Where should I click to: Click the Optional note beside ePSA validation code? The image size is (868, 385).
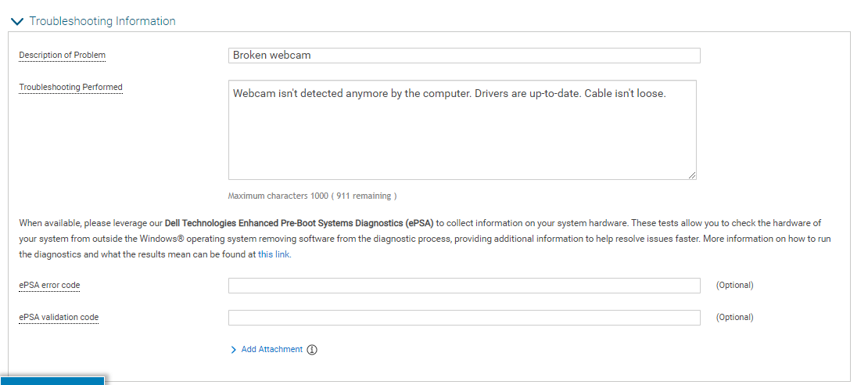point(734,318)
